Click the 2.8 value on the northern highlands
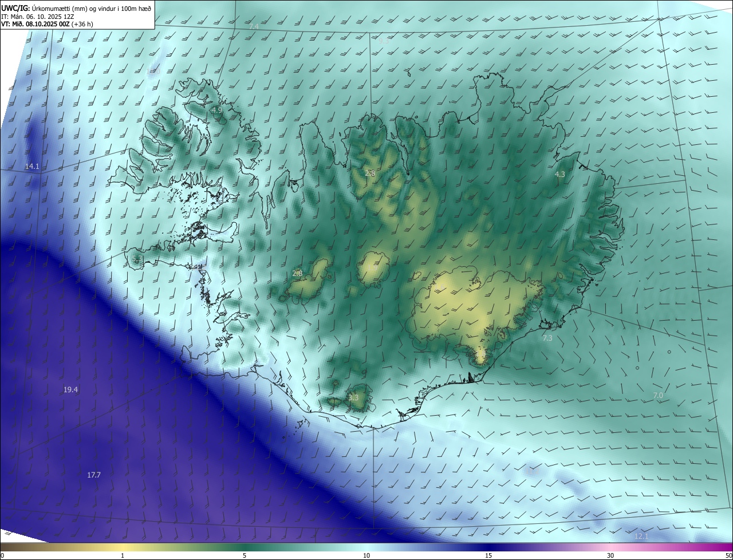 click(370, 173)
